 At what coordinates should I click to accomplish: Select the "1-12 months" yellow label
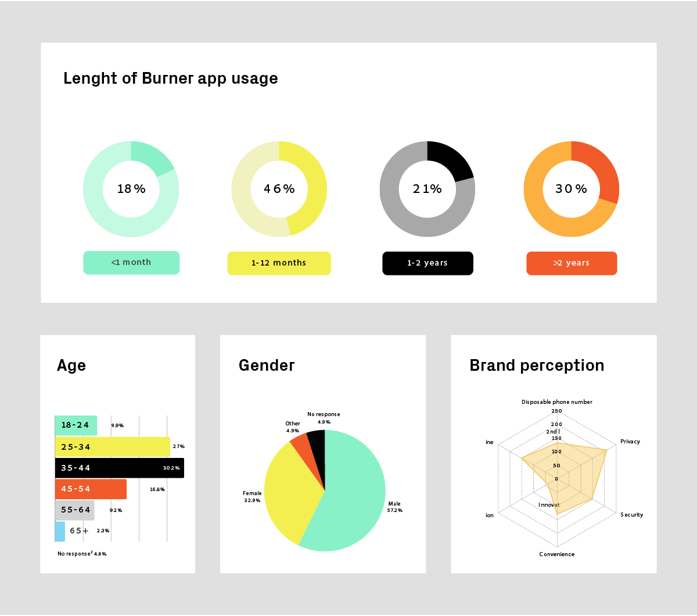click(279, 263)
